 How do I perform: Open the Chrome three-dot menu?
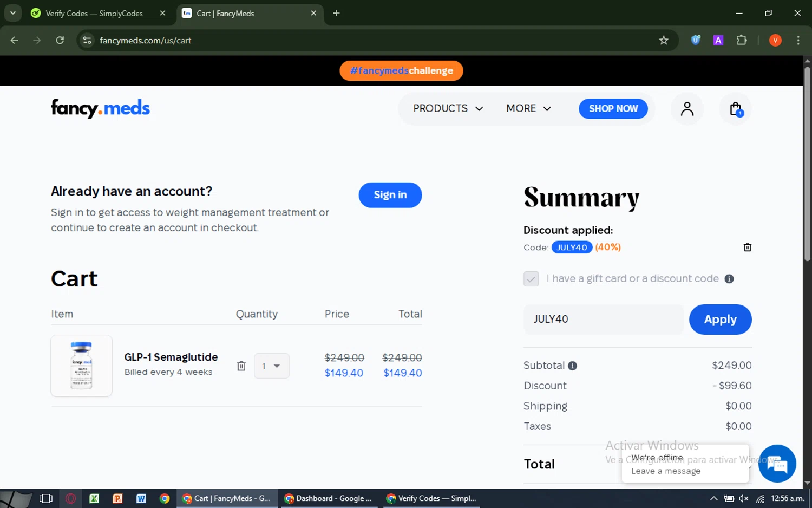[798, 40]
